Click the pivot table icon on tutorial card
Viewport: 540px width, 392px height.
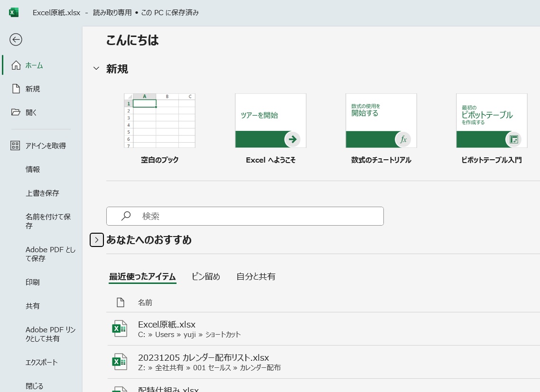click(x=513, y=139)
